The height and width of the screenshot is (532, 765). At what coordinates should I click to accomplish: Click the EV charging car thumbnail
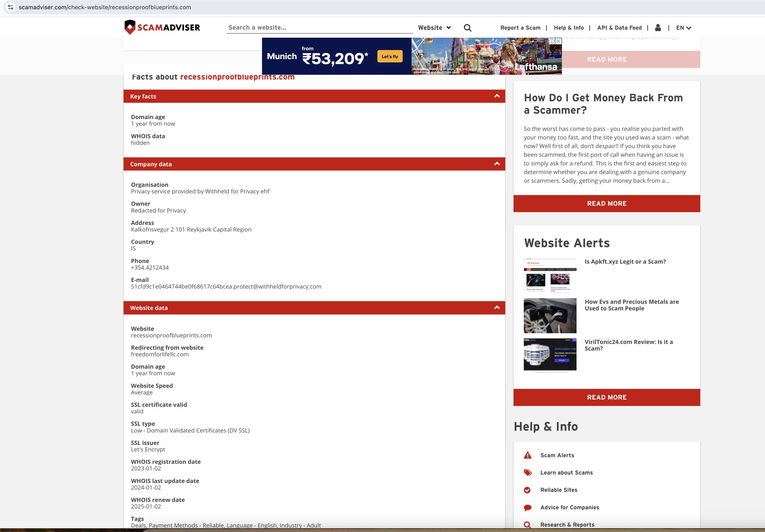[x=550, y=315]
